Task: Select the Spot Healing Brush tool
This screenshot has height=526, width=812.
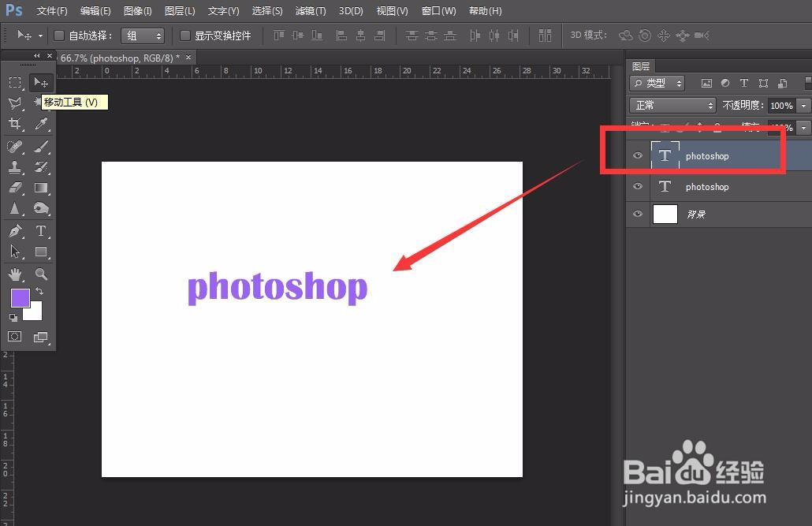Action: pos(15,147)
